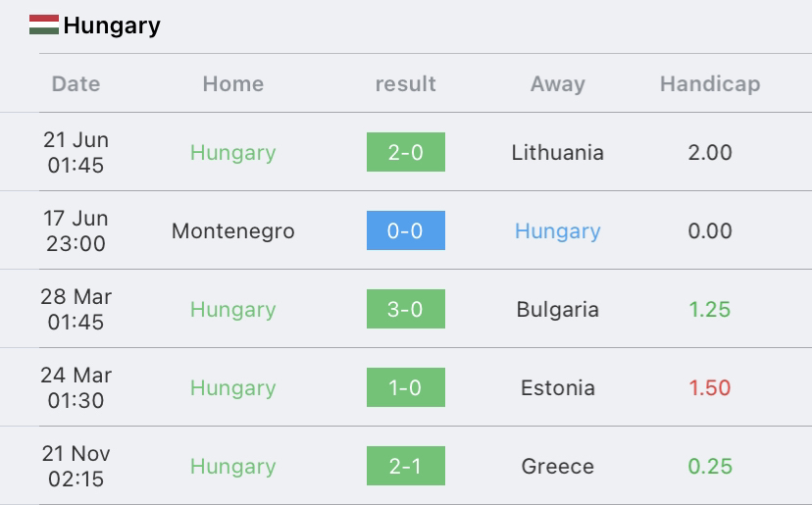Click the result column header

pyautogui.click(x=405, y=84)
